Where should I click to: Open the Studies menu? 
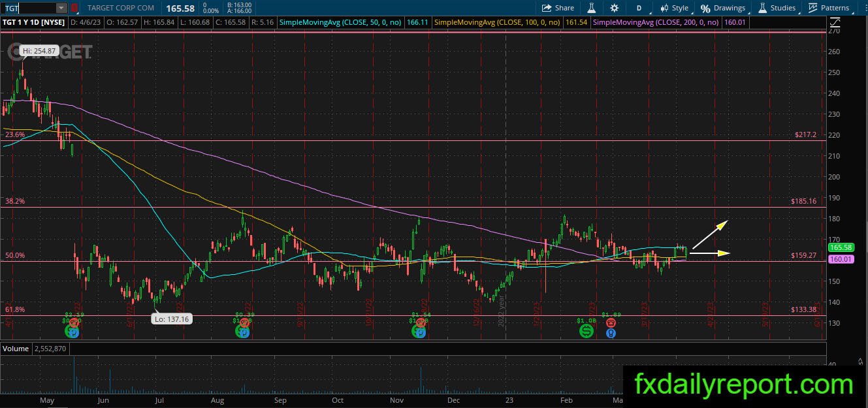tap(777, 8)
